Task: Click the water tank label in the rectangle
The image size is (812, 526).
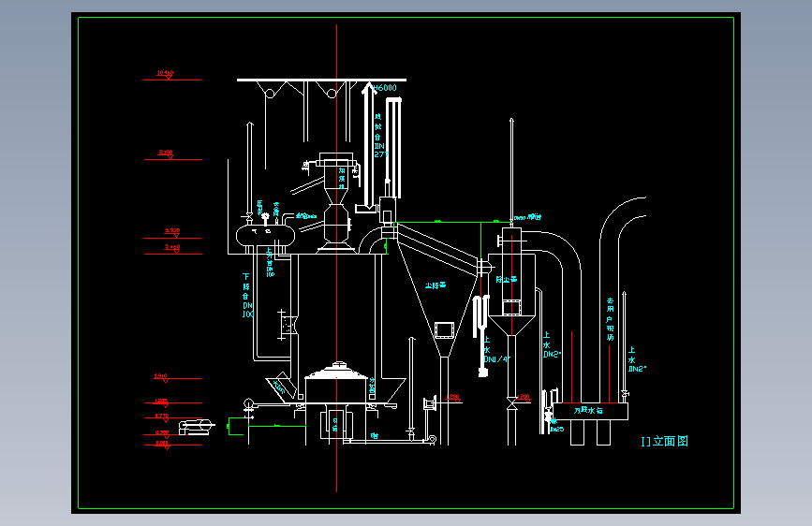Action: click(x=588, y=410)
